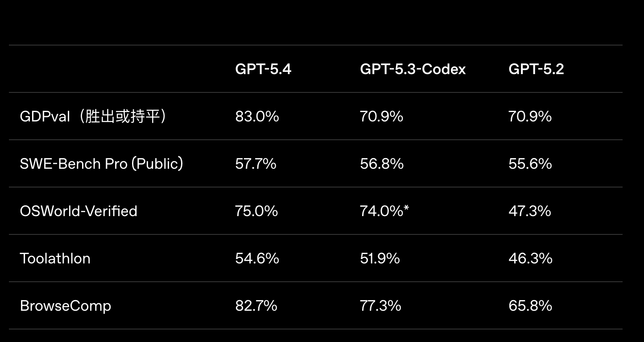The width and height of the screenshot is (644, 342).
Task: Click the 83.0% GDPval score
Action: coord(257,117)
